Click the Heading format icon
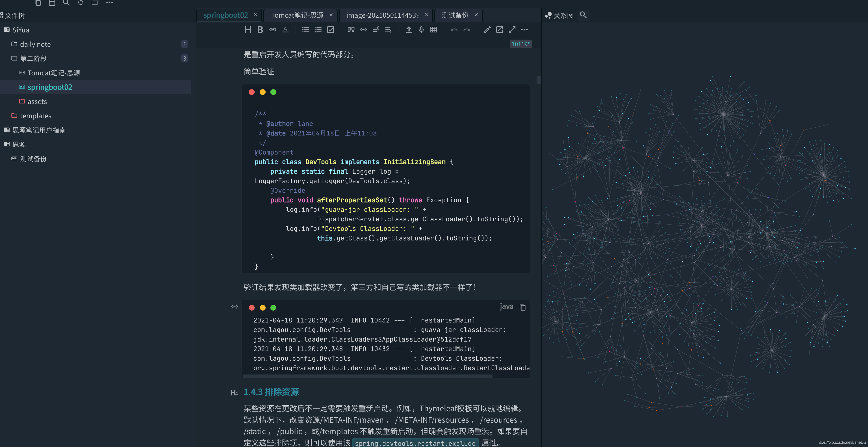The height and width of the screenshot is (447, 868). 248,30
